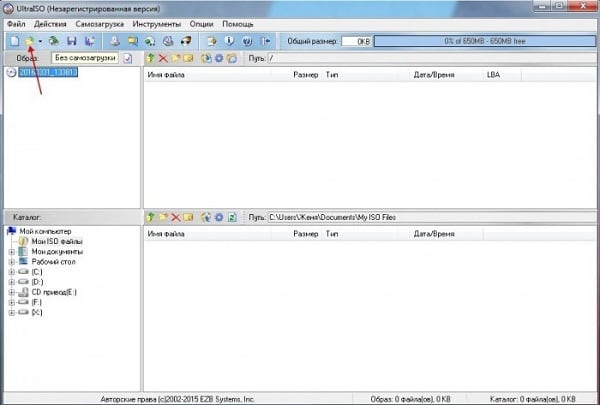Click the New image icon in toolbar

pyautogui.click(x=15, y=41)
